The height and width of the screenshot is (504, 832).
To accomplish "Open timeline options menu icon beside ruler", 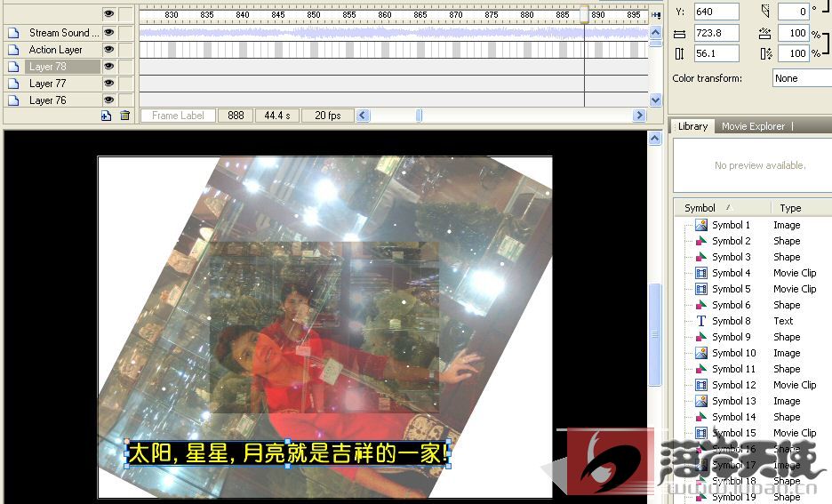I will pos(656,15).
